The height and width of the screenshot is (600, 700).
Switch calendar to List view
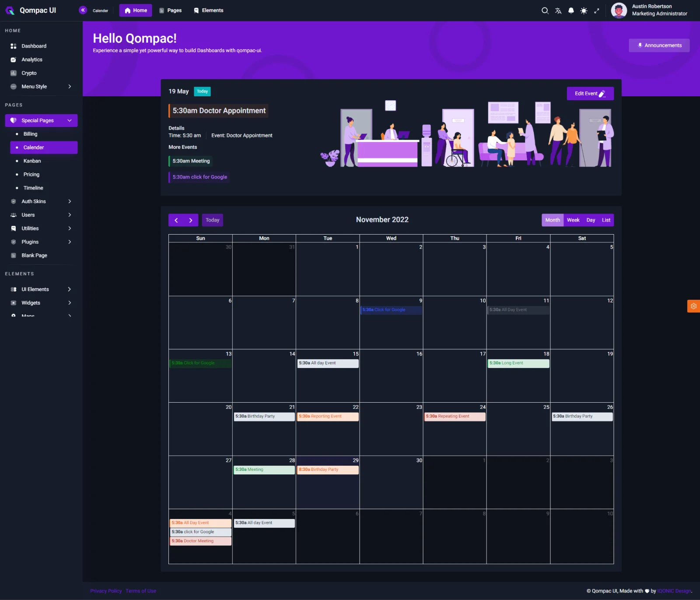point(606,220)
